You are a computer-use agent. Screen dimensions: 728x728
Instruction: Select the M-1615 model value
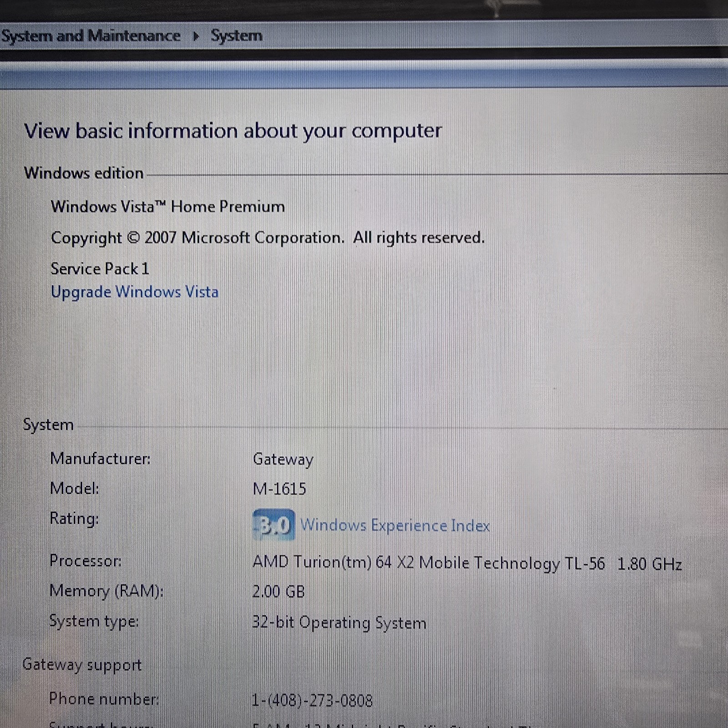click(x=279, y=489)
